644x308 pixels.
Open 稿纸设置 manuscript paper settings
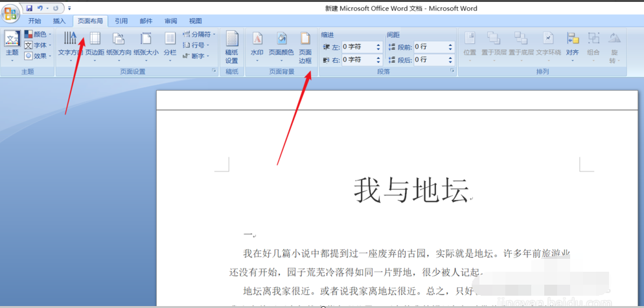coord(232,48)
